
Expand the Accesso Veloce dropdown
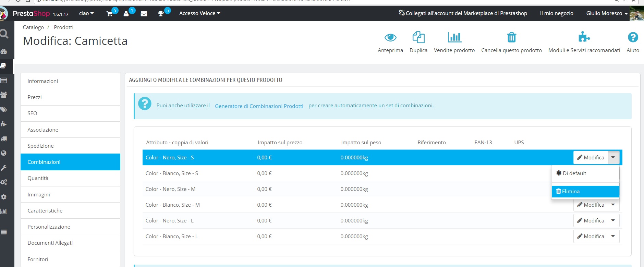[x=200, y=13]
